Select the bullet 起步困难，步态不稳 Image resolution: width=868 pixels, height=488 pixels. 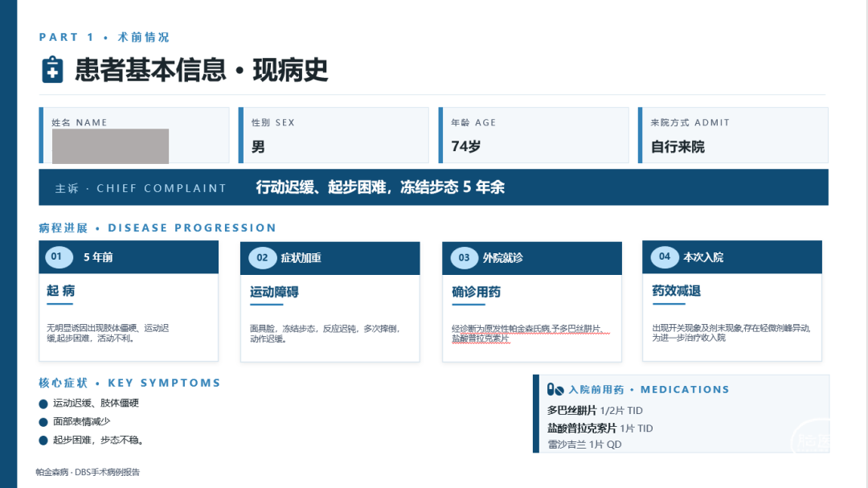(99, 441)
